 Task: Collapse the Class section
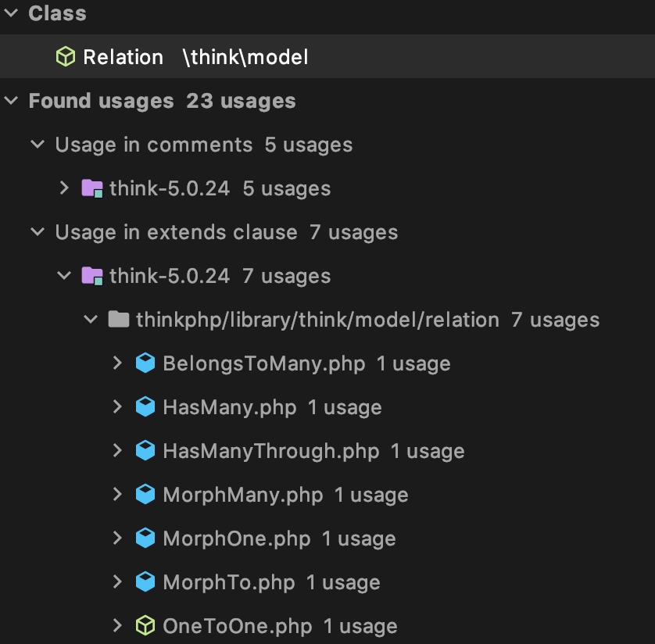[x=11, y=13]
